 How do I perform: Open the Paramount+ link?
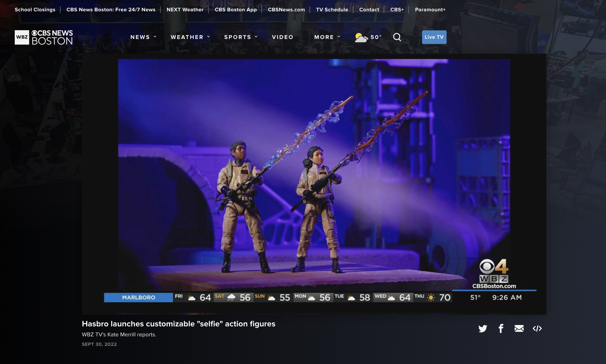point(430,10)
